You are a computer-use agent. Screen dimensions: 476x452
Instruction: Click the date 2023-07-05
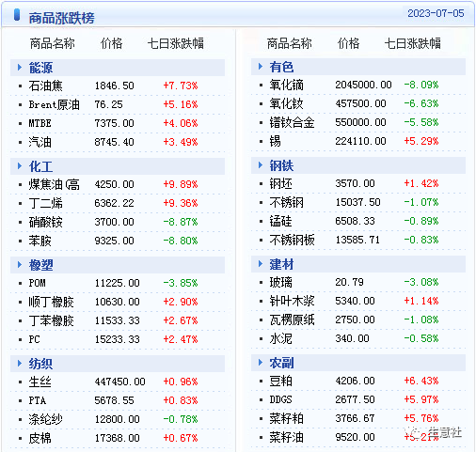click(436, 13)
